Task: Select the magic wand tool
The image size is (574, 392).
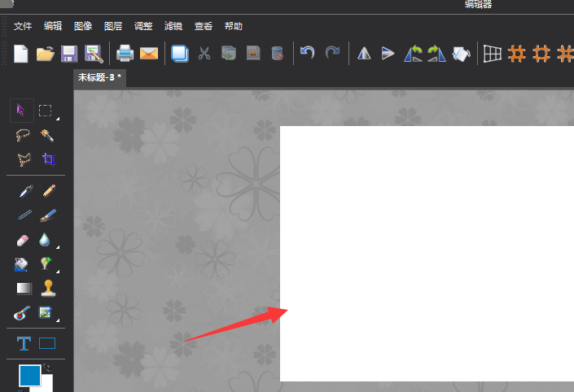Action: [x=47, y=135]
